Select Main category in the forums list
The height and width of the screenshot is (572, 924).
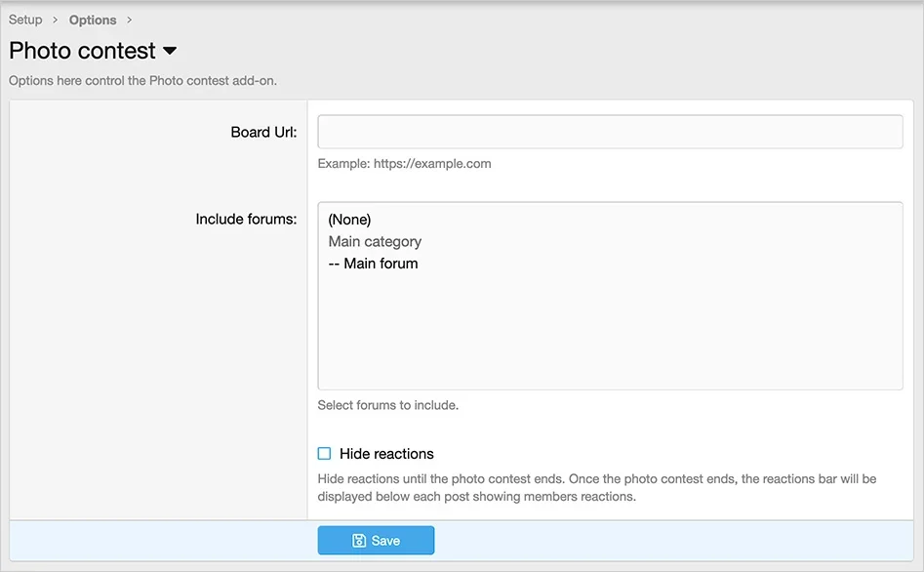click(x=375, y=241)
